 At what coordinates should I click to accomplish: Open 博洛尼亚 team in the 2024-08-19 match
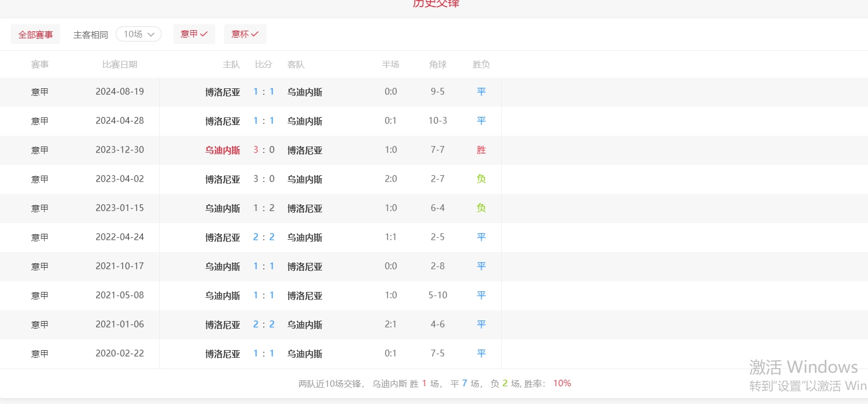pyautogui.click(x=222, y=92)
